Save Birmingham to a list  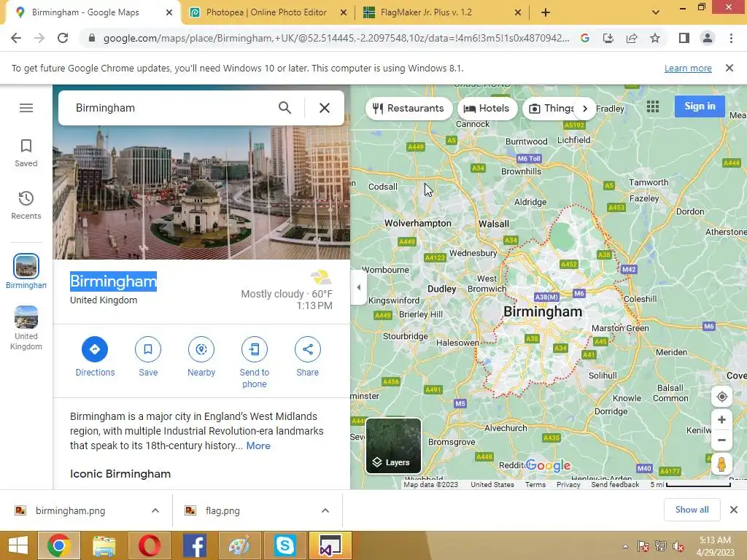(x=148, y=349)
